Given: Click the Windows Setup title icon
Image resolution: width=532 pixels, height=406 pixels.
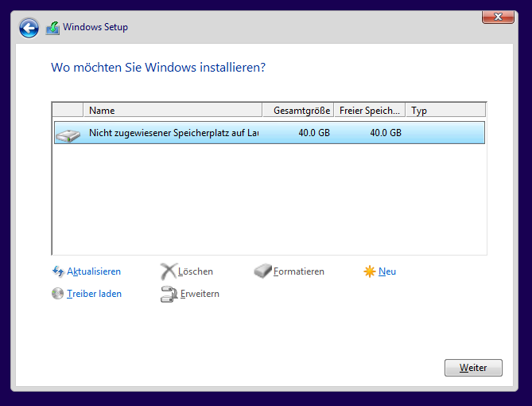Looking at the screenshot, I should pyautogui.click(x=53, y=28).
